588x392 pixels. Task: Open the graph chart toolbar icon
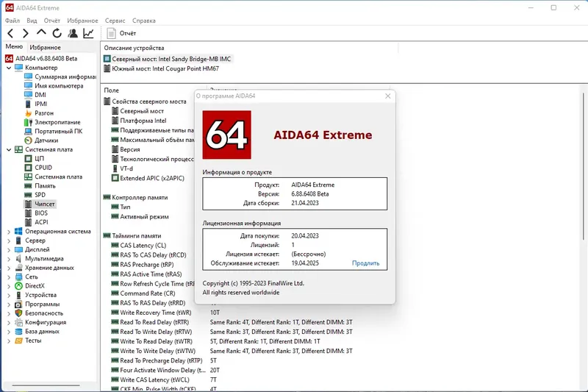[88, 33]
